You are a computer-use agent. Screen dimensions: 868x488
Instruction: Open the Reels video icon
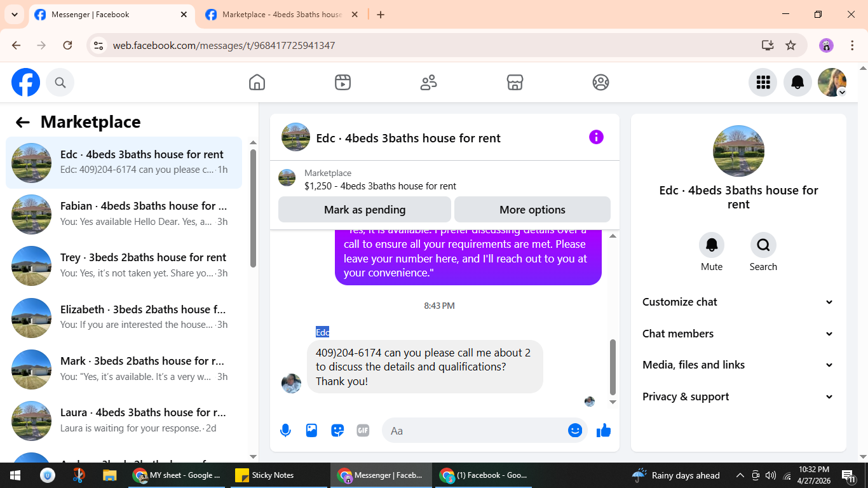pos(342,82)
